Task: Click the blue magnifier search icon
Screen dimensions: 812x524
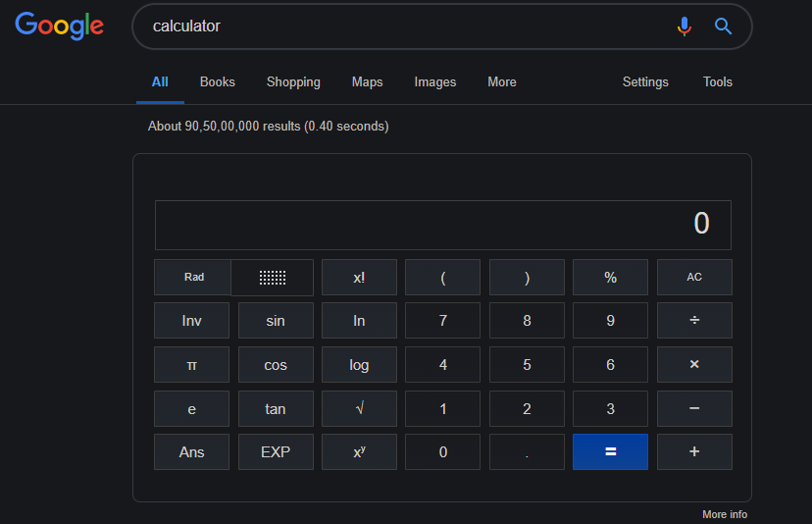Action: (x=724, y=26)
